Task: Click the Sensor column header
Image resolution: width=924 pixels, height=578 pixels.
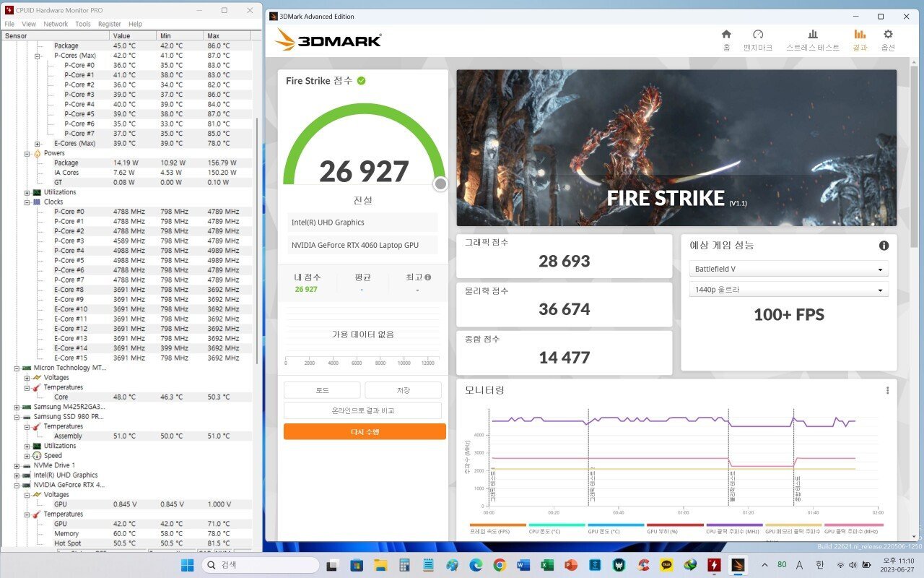Action: coord(56,35)
